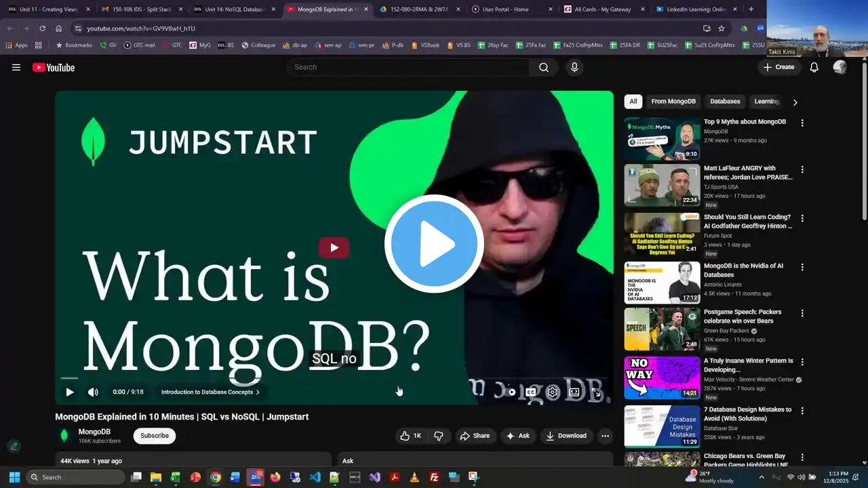Open FileZilla from the taskbar

pyautogui.click(x=434, y=477)
